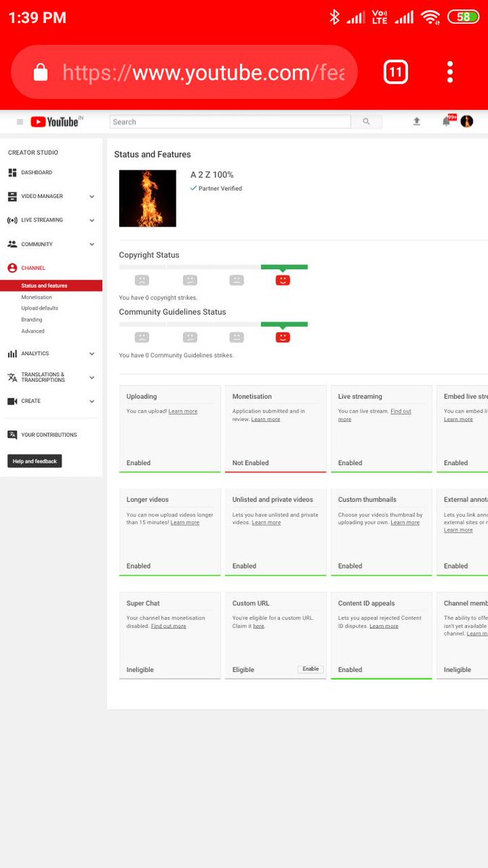The image size is (488, 868).
Task: Tap the padlock site security icon
Action: coord(41,72)
